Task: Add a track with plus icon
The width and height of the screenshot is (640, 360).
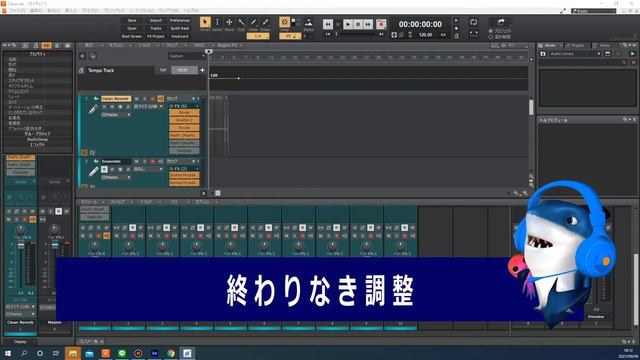Action: (x=82, y=56)
